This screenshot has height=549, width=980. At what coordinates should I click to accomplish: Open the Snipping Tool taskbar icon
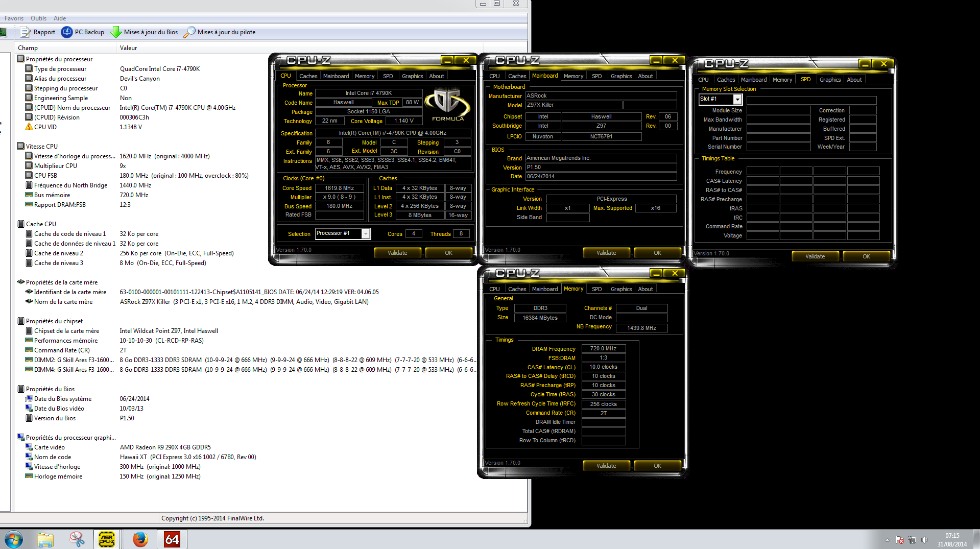77,539
